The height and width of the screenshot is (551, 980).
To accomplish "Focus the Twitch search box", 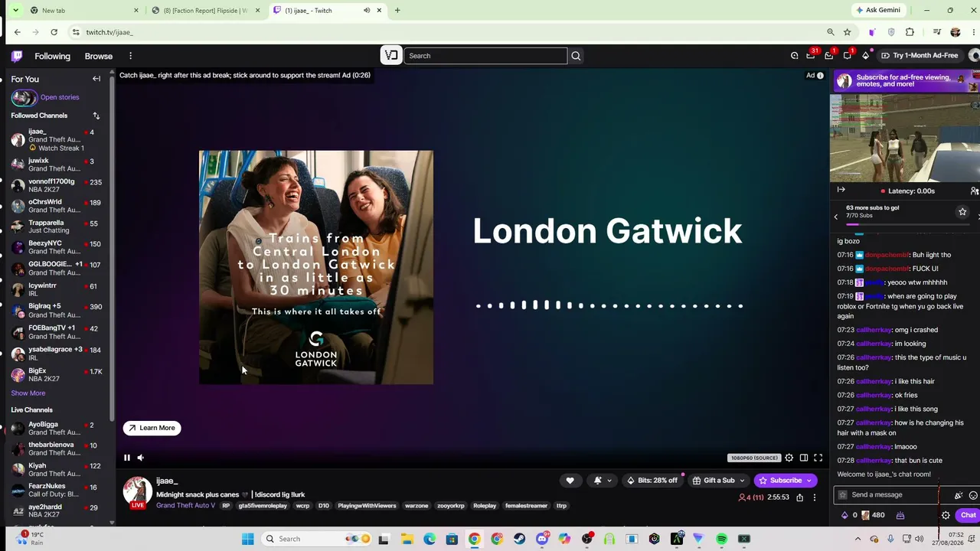I will (485, 56).
